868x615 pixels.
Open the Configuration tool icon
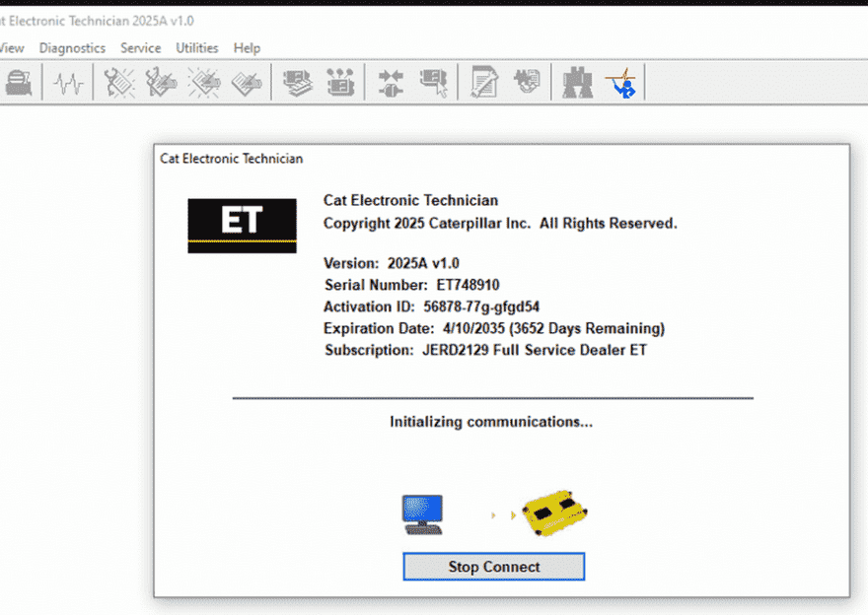339,83
